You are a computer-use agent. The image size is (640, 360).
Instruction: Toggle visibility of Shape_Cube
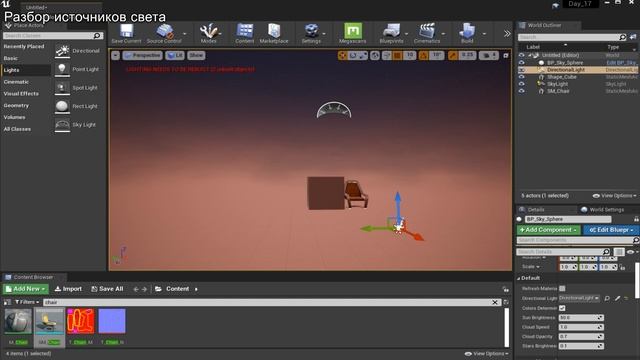[522, 77]
